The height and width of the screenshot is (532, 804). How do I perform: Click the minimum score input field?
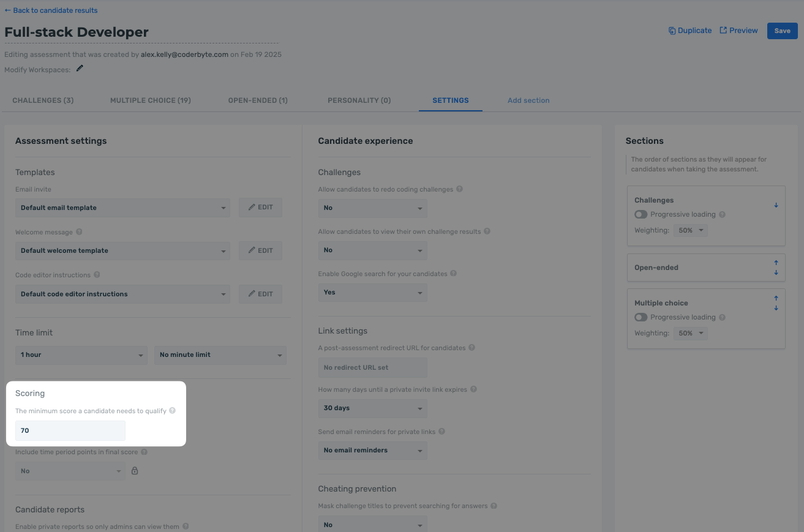click(x=70, y=430)
